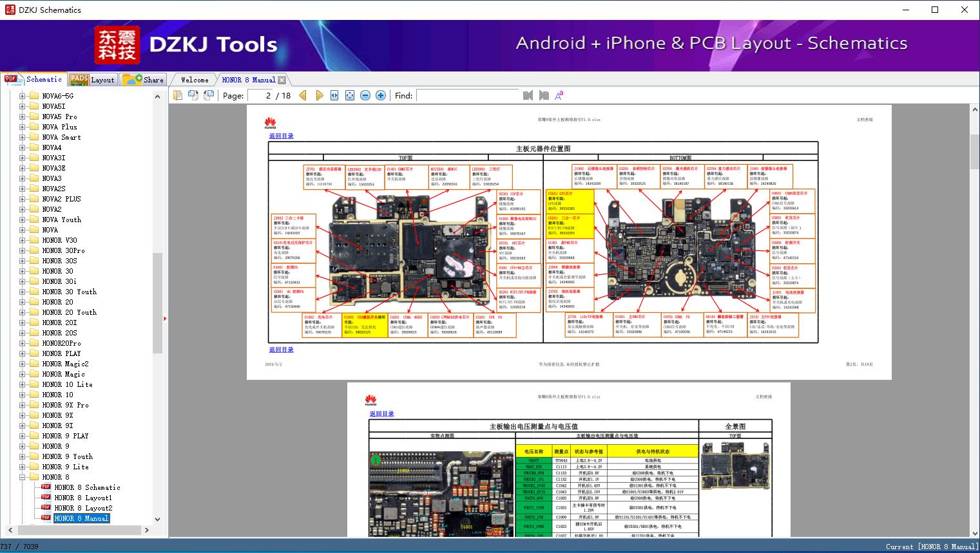Switch to the Layout tab

[93, 80]
